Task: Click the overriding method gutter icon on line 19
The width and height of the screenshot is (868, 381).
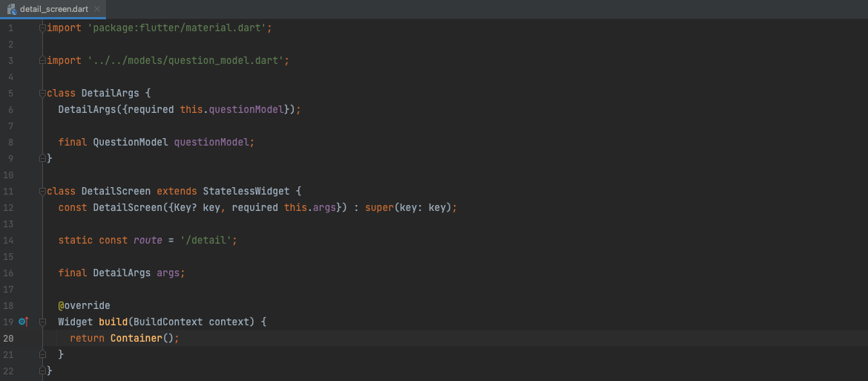Action: click(23, 321)
